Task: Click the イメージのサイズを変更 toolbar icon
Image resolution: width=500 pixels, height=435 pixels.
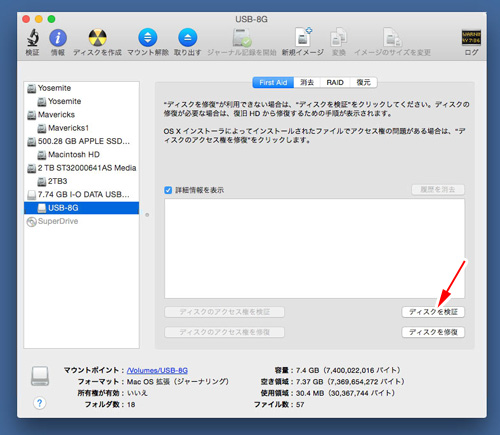Action: 392,38
